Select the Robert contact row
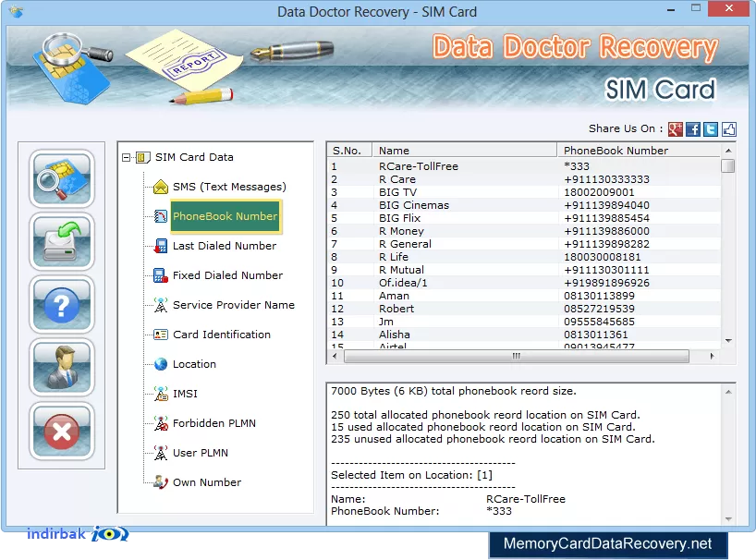 coord(524,309)
